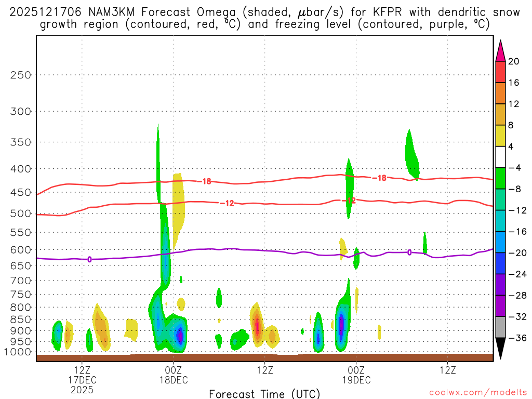
Task: Click the 700 pressure axis label
Action: coord(21,281)
